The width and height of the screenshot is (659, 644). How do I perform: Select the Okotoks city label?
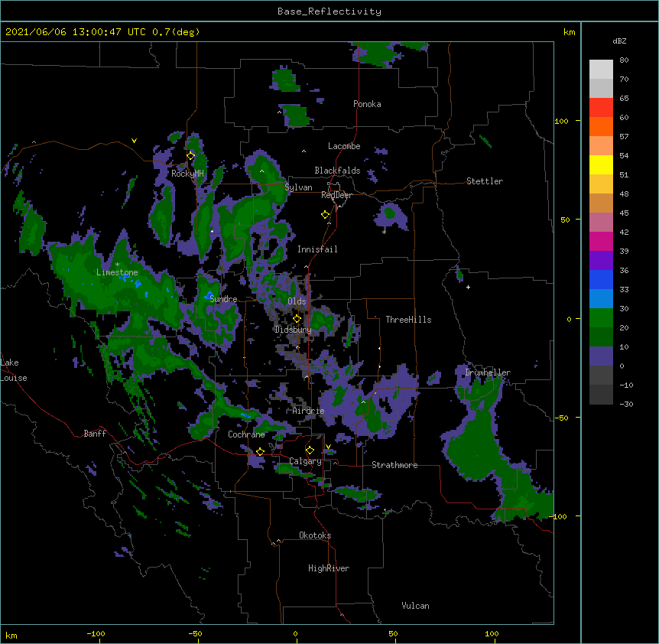click(x=315, y=535)
